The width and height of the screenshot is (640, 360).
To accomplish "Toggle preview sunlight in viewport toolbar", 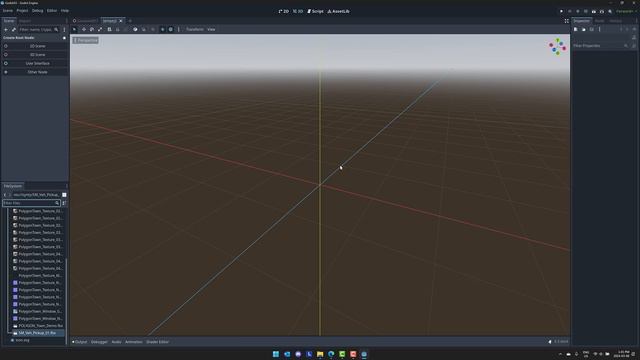I will 162,29.
